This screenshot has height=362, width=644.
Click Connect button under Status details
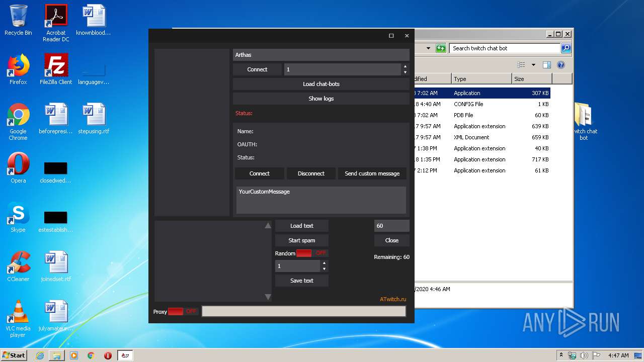point(260,173)
